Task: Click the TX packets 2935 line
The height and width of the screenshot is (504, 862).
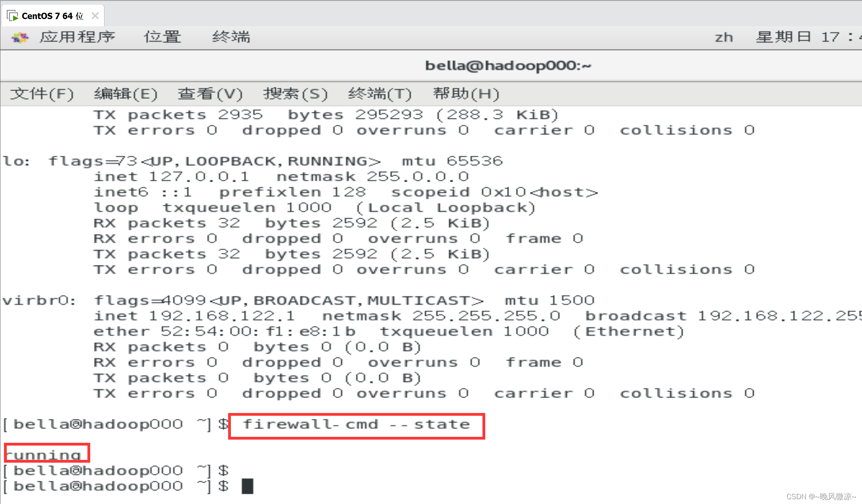Action: [x=326, y=114]
